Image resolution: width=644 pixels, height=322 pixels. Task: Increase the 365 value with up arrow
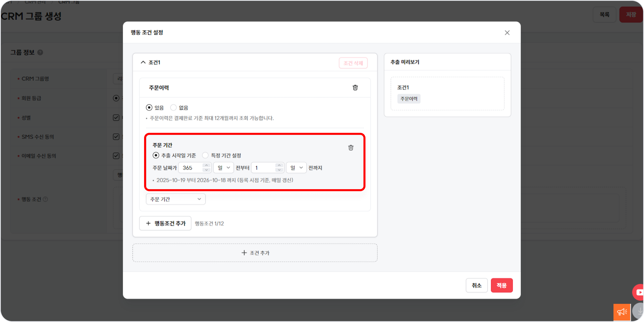[x=206, y=165]
